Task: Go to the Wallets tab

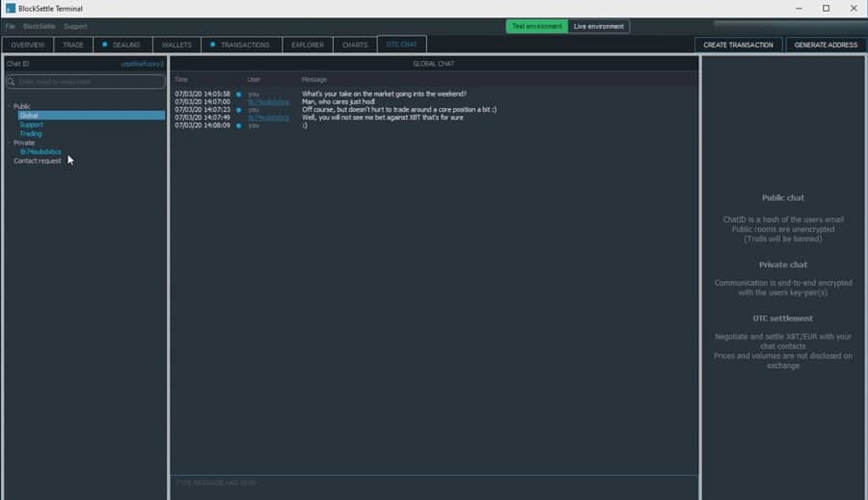Action: (176, 44)
